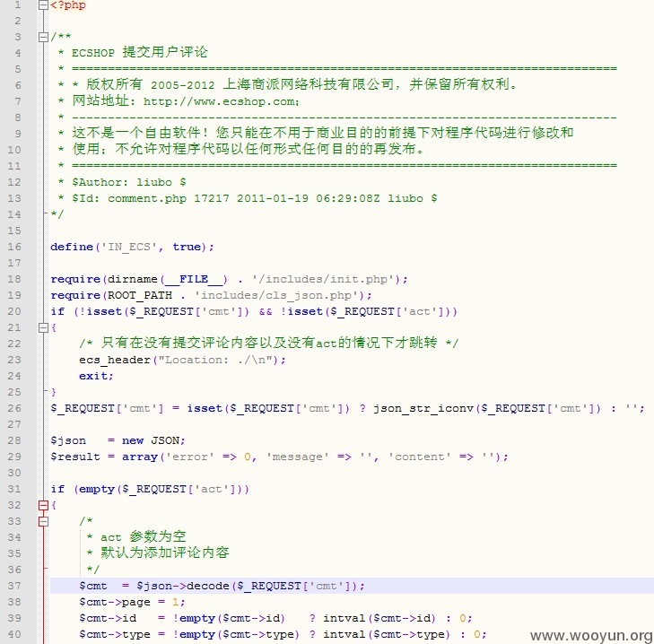The height and width of the screenshot is (644, 654).
Task: Click 'intval($cmt->id)' on line 39
Action: [379, 618]
